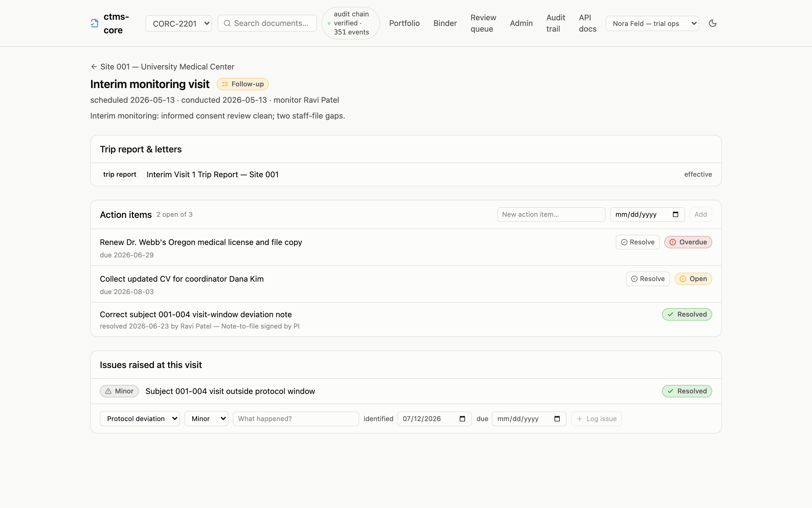This screenshot has width=812, height=508.
Task: Open the Review queue
Action: click(483, 23)
